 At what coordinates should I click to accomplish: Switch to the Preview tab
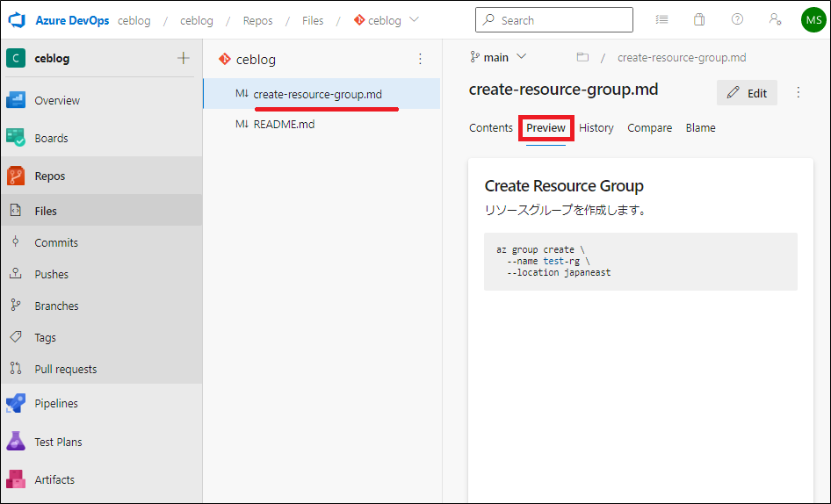(x=546, y=127)
